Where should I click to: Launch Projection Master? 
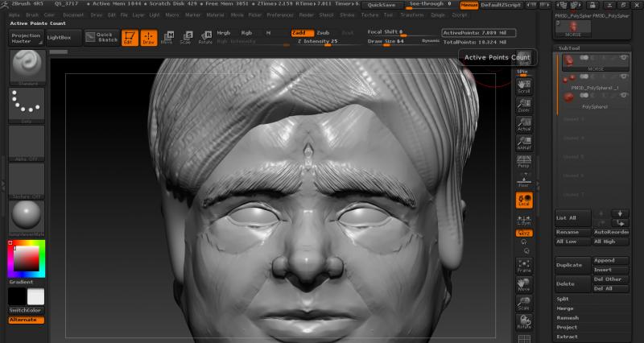(x=26, y=38)
